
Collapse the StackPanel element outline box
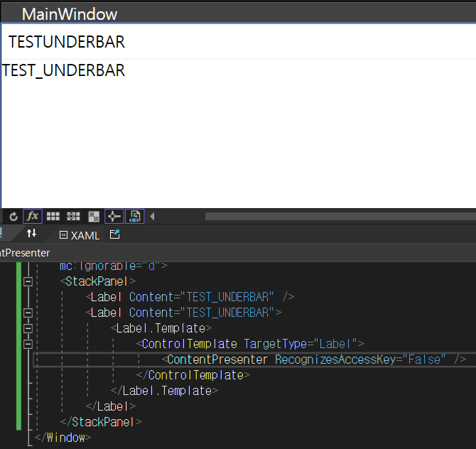tap(28, 282)
